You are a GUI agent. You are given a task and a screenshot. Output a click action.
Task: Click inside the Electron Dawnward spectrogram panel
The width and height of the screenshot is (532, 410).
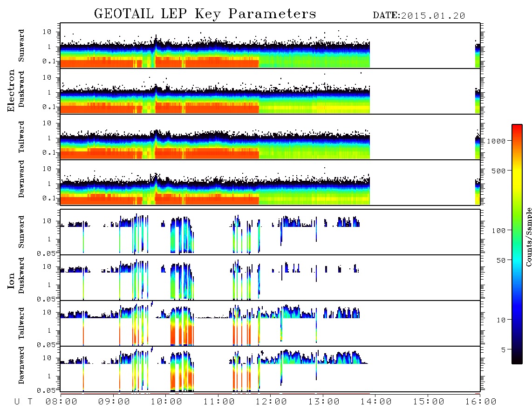(x=270, y=183)
